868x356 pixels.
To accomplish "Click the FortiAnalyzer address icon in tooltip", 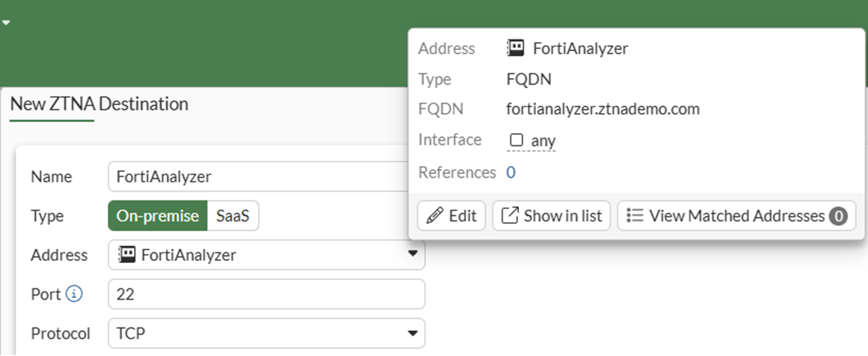I will [x=516, y=48].
